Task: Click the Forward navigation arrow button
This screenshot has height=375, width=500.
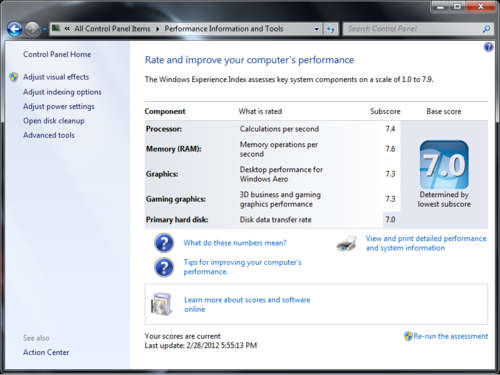Action: tap(32, 29)
